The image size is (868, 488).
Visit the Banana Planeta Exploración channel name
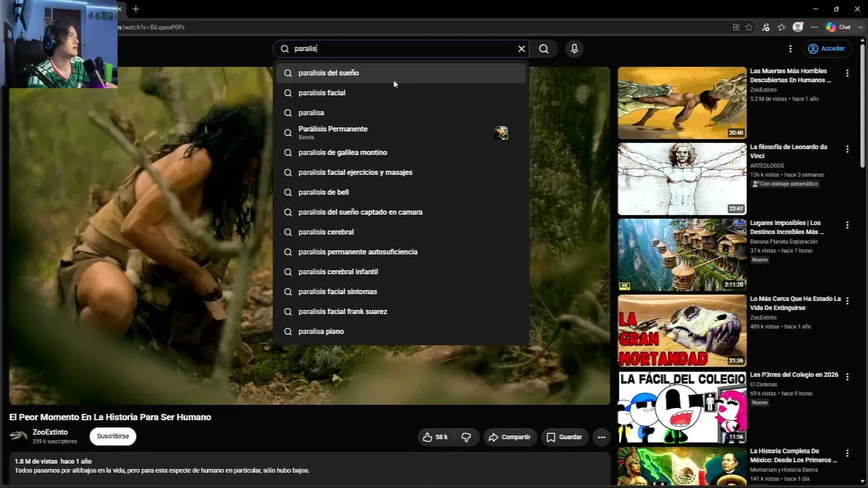click(x=784, y=241)
